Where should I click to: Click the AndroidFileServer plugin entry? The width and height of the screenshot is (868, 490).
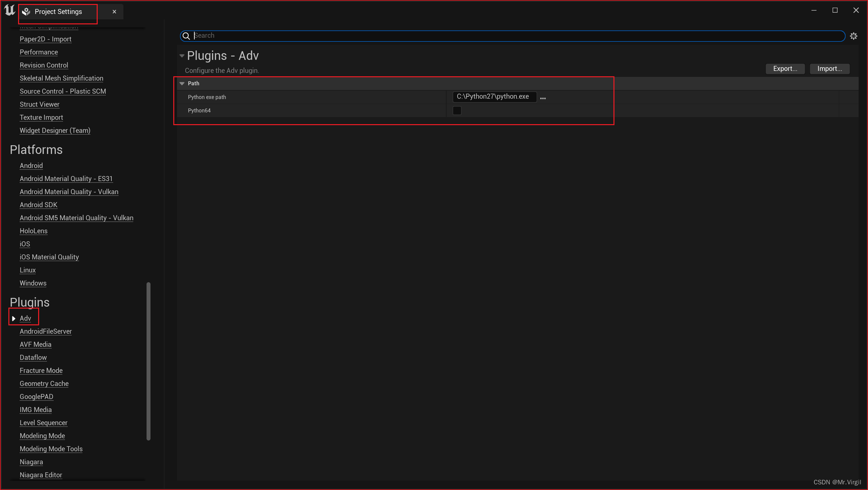point(46,331)
